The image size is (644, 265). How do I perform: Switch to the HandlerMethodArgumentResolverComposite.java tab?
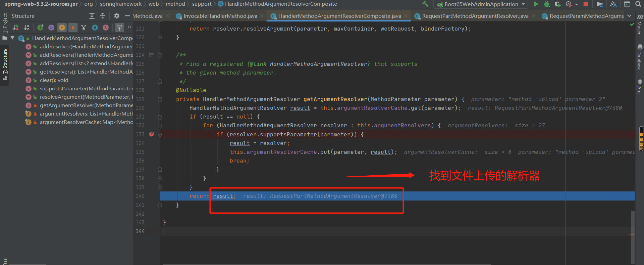click(339, 16)
